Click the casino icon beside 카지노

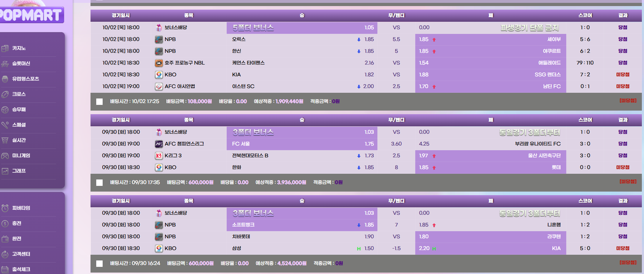pyautogui.click(x=5, y=48)
